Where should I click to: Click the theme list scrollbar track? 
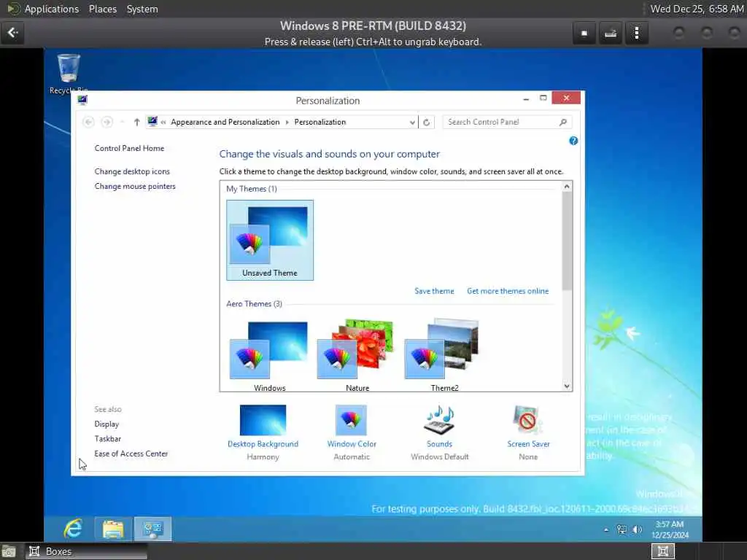pos(566,335)
